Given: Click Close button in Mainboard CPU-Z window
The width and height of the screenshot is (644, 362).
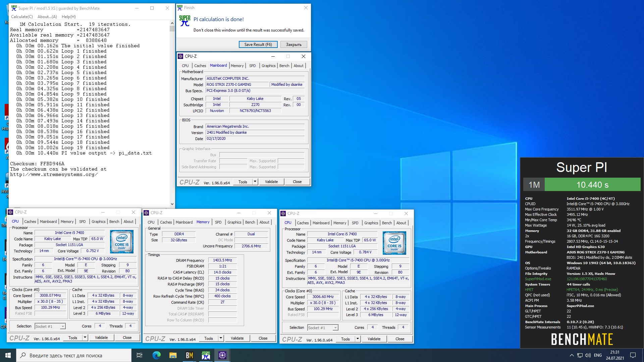Looking at the screenshot, I should (297, 182).
